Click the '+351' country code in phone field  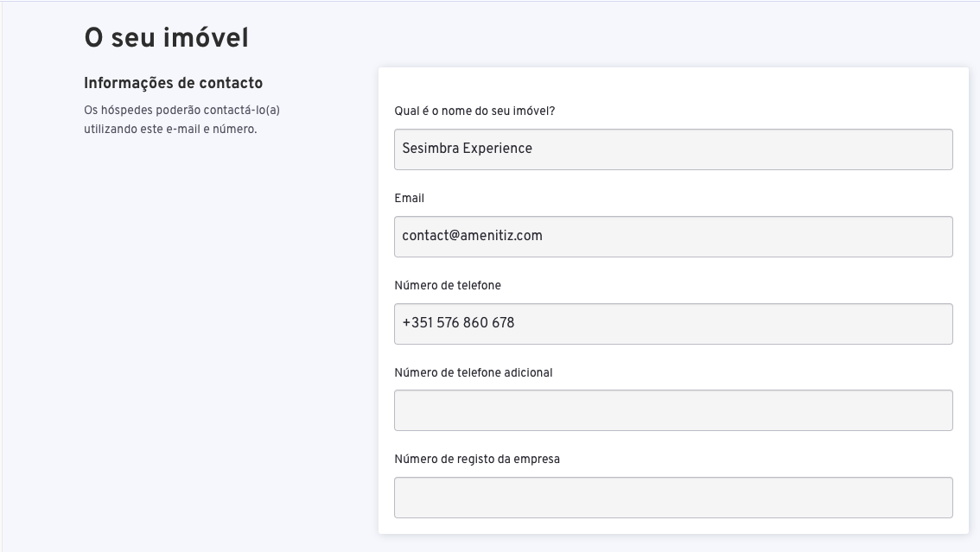point(417,323)
